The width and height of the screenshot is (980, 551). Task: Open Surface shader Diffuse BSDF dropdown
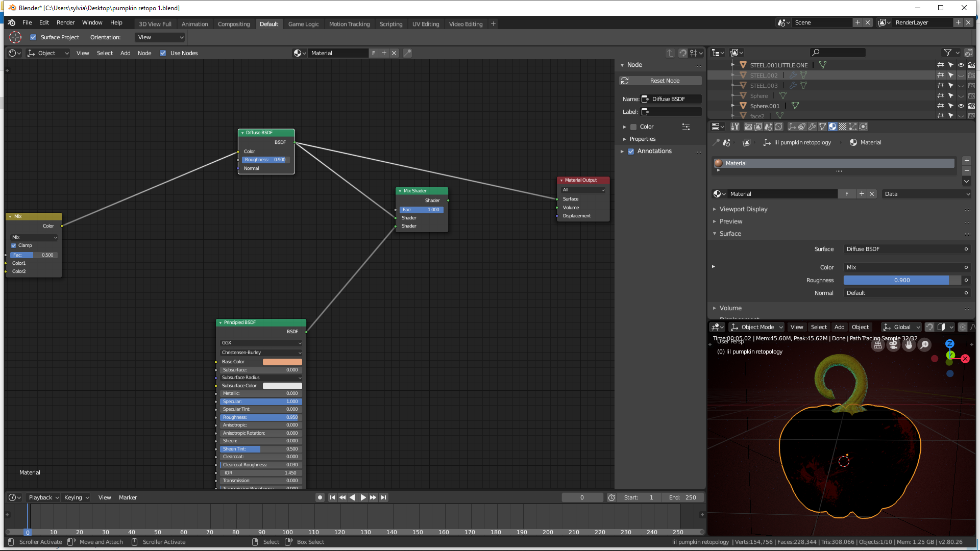point(902,249)
